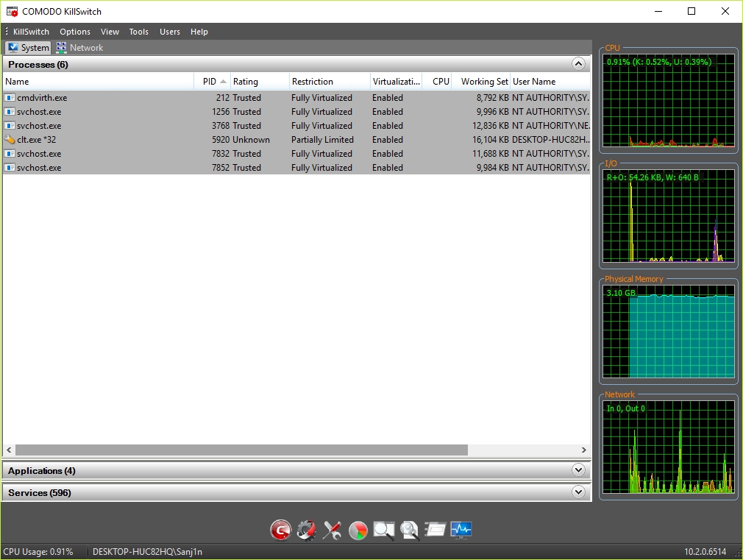Click the Physical Memory graph
The image size is (743, 560).
click(669, 331)
